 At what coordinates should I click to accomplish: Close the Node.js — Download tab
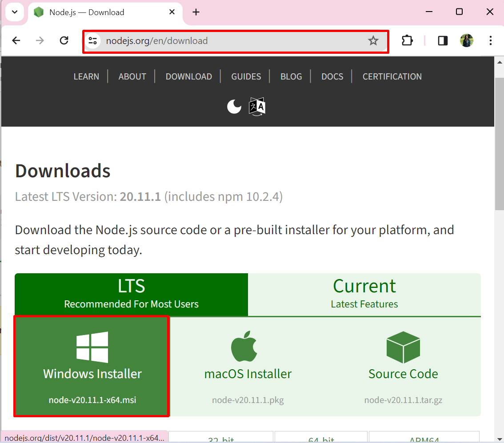(172, 12)
